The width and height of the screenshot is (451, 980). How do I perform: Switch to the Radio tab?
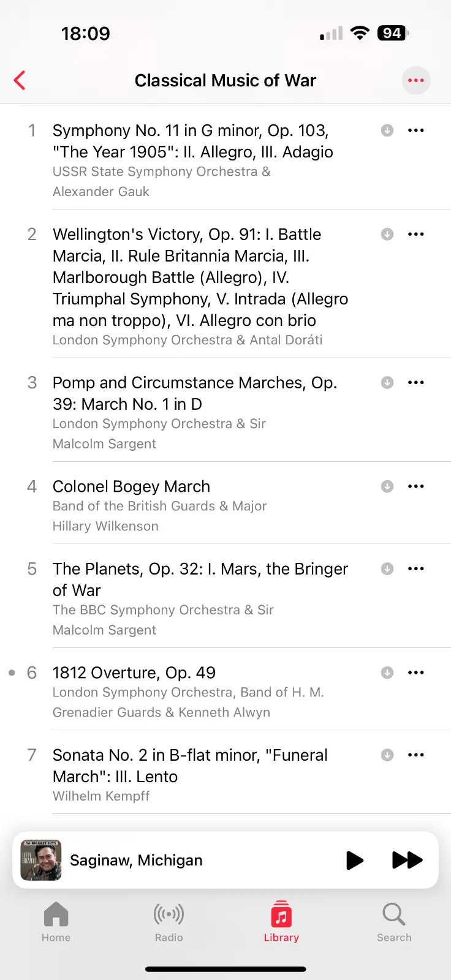point(169,922)
